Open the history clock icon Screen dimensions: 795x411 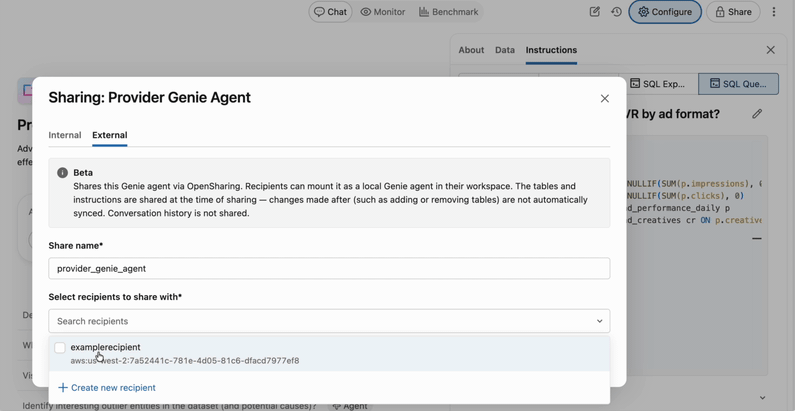pos(617,12)
